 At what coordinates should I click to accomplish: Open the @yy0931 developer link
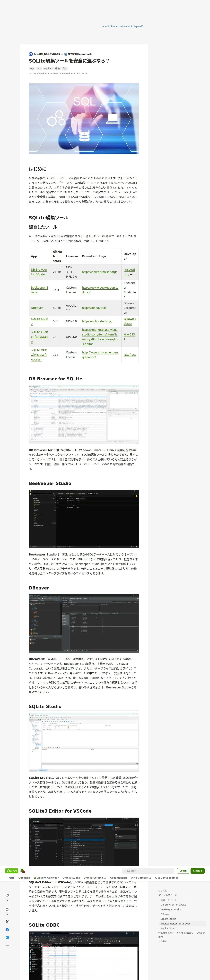pyautogui.click(x=129, y=337)
